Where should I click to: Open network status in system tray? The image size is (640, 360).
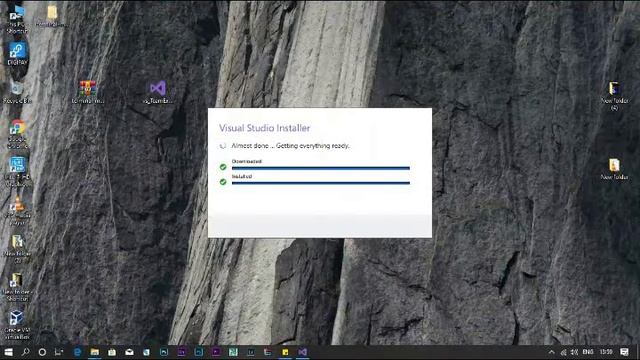point(563,352)
